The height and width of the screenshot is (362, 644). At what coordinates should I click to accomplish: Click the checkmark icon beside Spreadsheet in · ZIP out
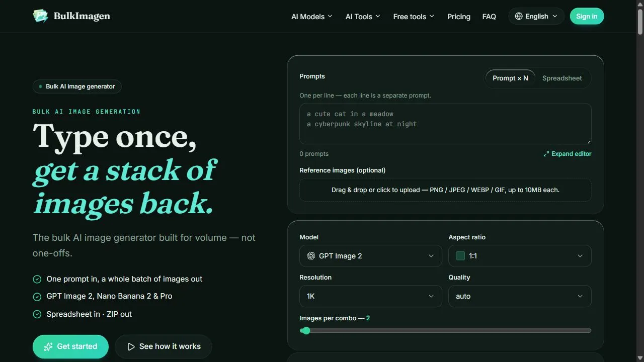click(x=37, y=314)
